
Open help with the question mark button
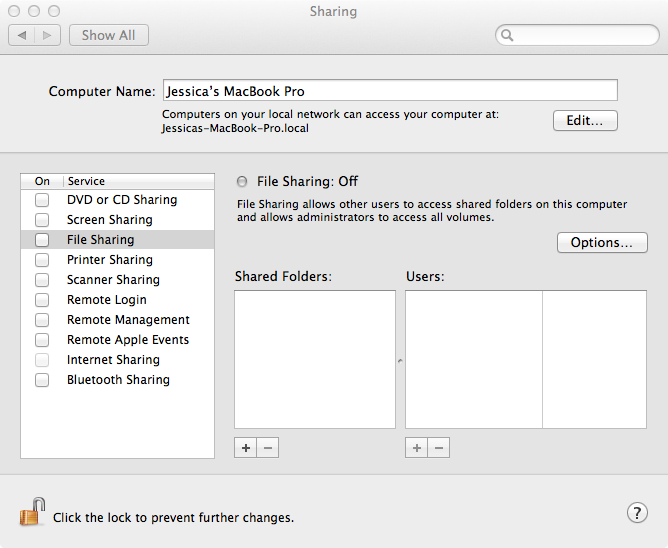(637, 513)
